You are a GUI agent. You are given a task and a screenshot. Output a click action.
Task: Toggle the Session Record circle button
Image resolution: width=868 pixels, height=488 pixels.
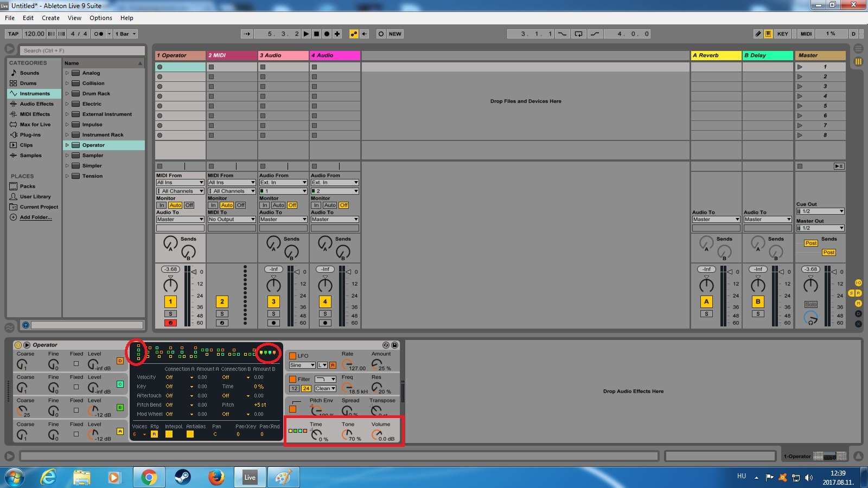click(x=381, y=34)
